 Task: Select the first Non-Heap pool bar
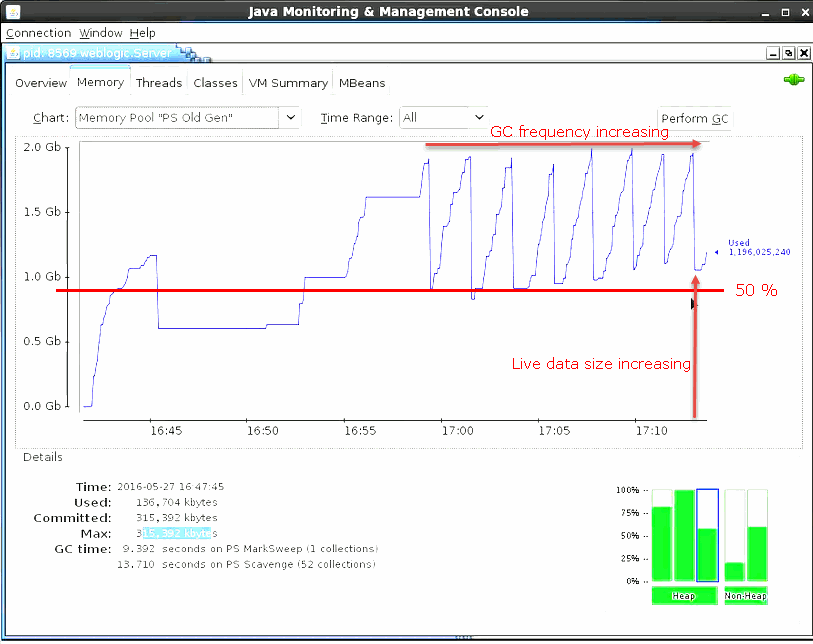click(735, 535)
